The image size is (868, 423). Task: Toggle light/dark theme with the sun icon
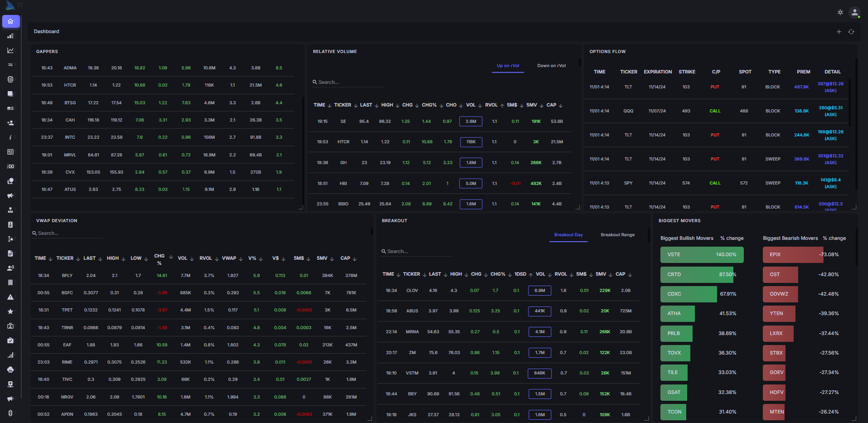840,12
